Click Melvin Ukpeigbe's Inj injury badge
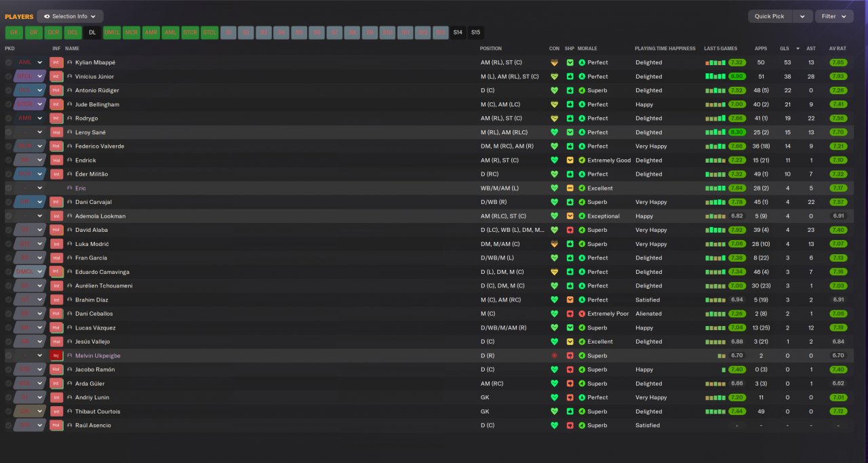 pos(56,355)
